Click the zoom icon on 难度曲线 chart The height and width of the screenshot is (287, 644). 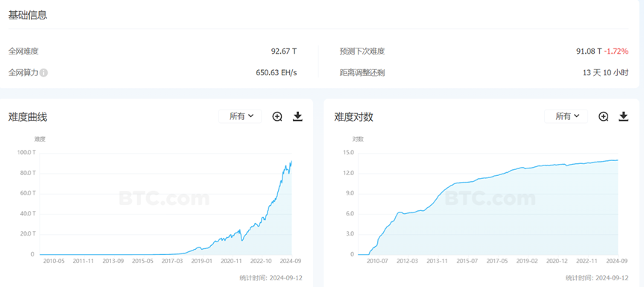click(277, 116)
